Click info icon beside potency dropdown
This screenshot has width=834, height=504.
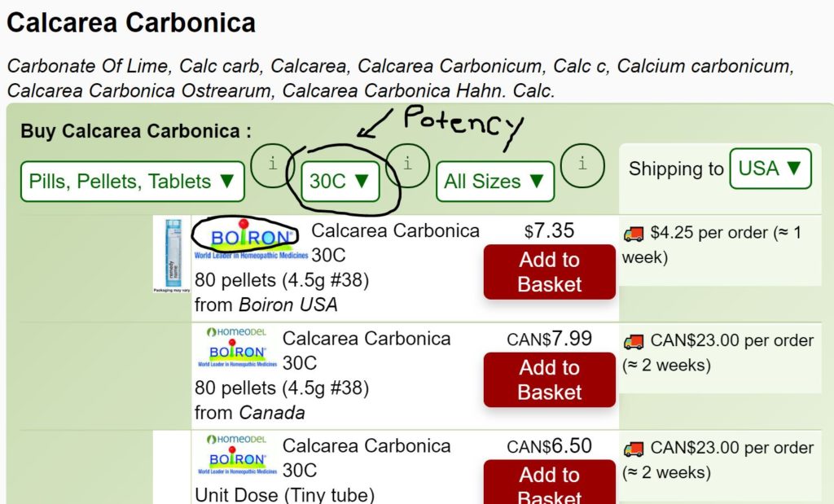coord(407,164)
